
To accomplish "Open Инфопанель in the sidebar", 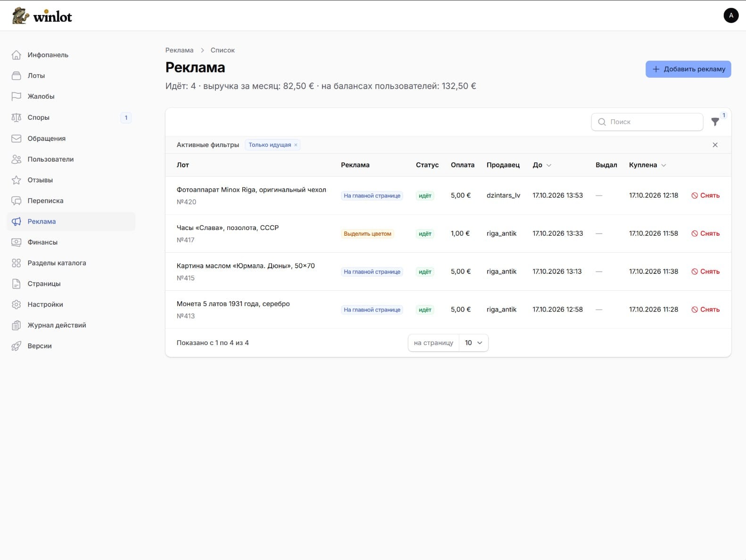I will click(x=71, y=55).
